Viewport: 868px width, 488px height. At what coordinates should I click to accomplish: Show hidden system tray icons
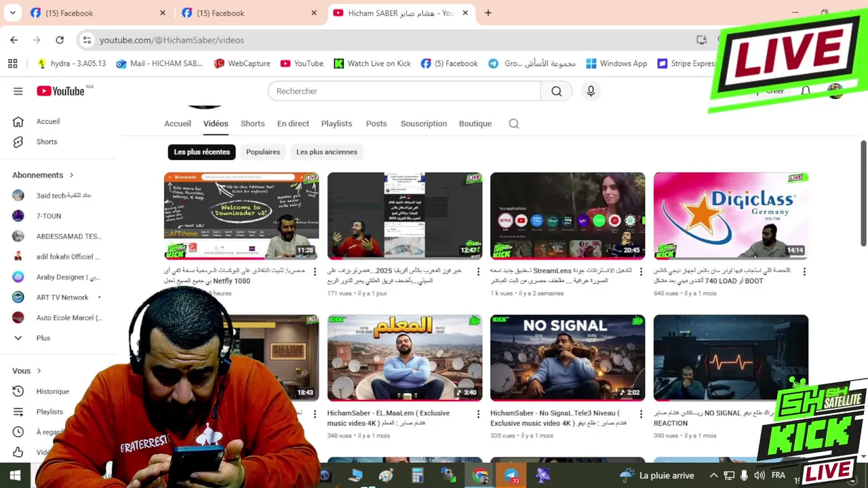(x=713, y=476)
